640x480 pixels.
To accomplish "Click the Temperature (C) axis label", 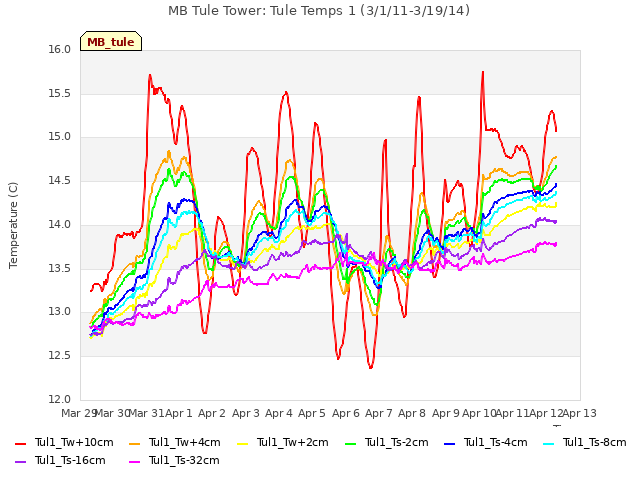I will click(x=13, y=225).
